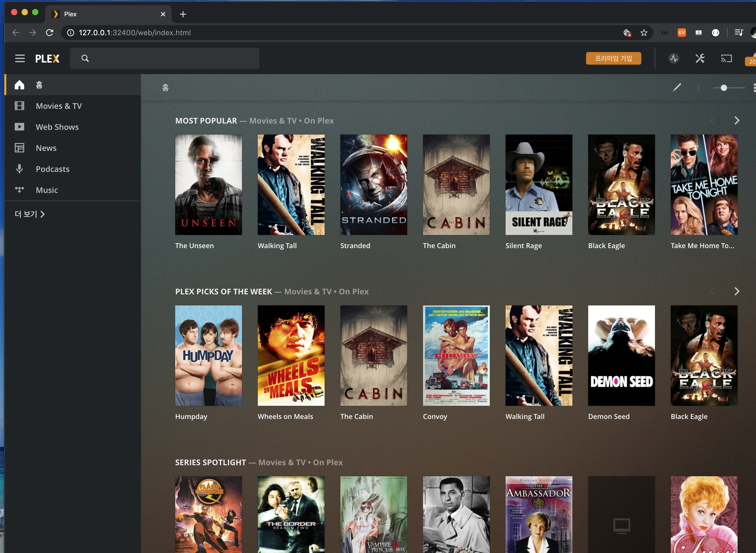
Task: Click the Podcasts microphone icon
Action: coord(19,169)
